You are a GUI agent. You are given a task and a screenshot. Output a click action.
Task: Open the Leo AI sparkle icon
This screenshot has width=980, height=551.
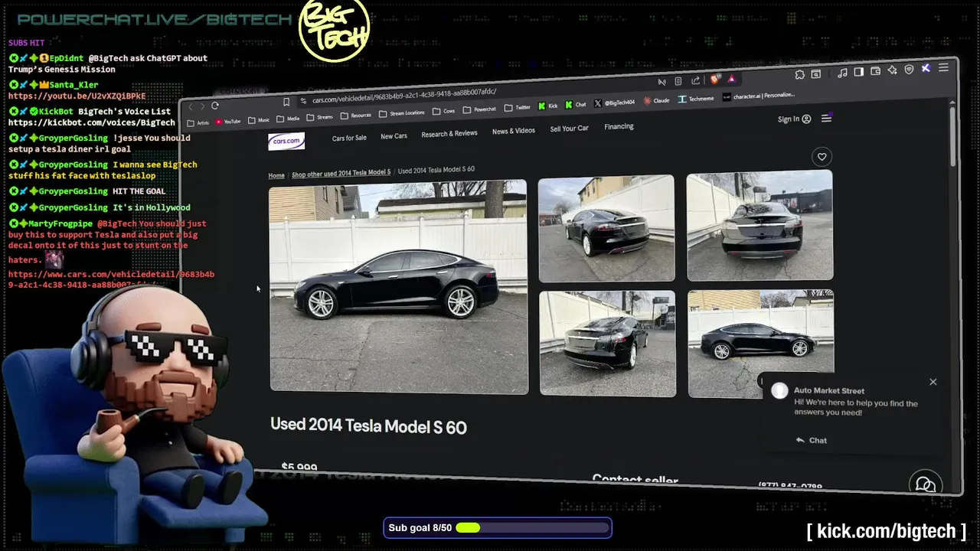892,70
